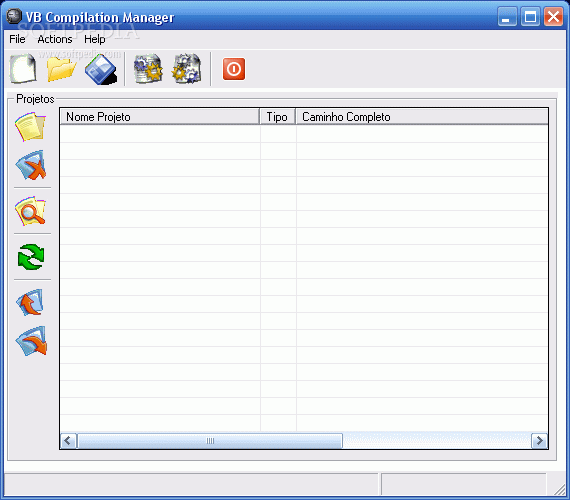Click the horizontal scrollbar left arrow
Screen dimensions: 570x500
tap(68, 441)
